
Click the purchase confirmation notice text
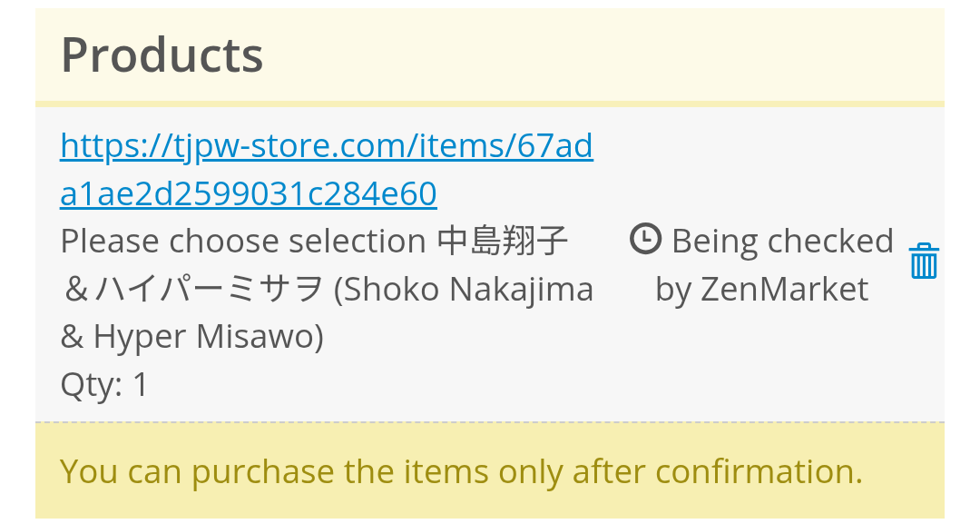(460, 471)
